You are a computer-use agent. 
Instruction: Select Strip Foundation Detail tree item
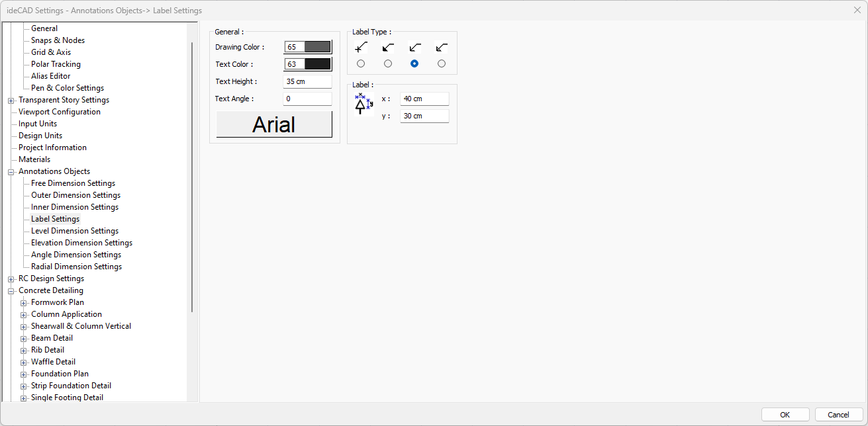point(72,386)
